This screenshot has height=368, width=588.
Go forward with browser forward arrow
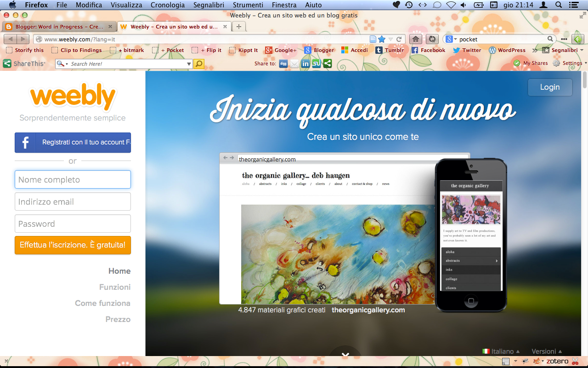[x=23, y=39]
